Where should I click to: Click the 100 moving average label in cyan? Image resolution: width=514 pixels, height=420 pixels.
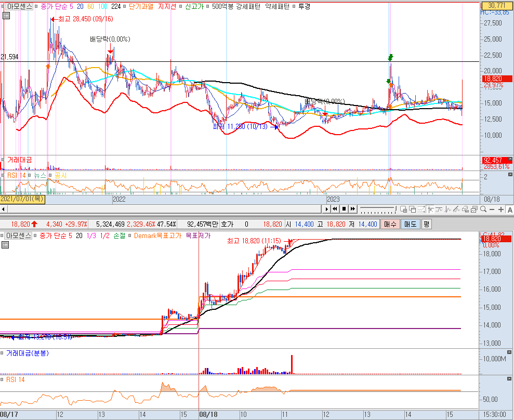pyautogui.click(x=102, y=6)
